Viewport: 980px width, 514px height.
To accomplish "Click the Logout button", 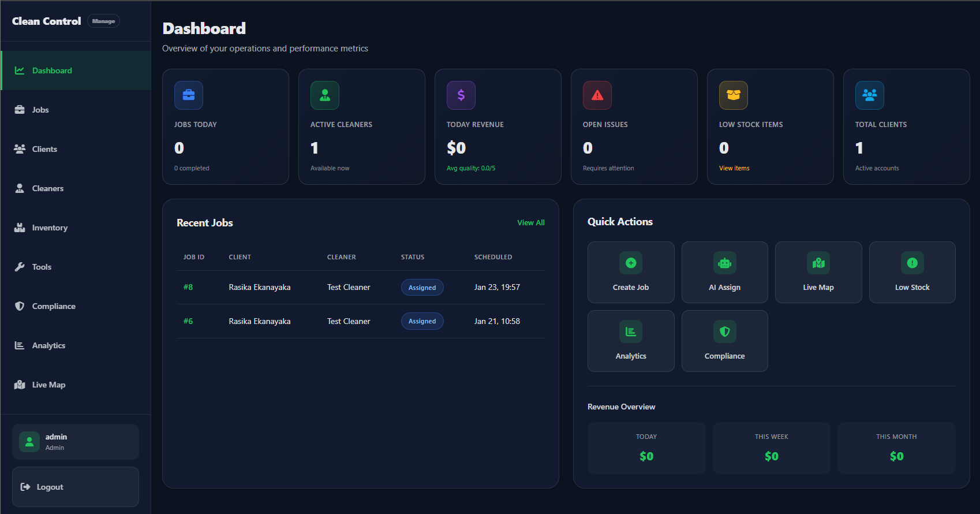I will click(76, 487).
